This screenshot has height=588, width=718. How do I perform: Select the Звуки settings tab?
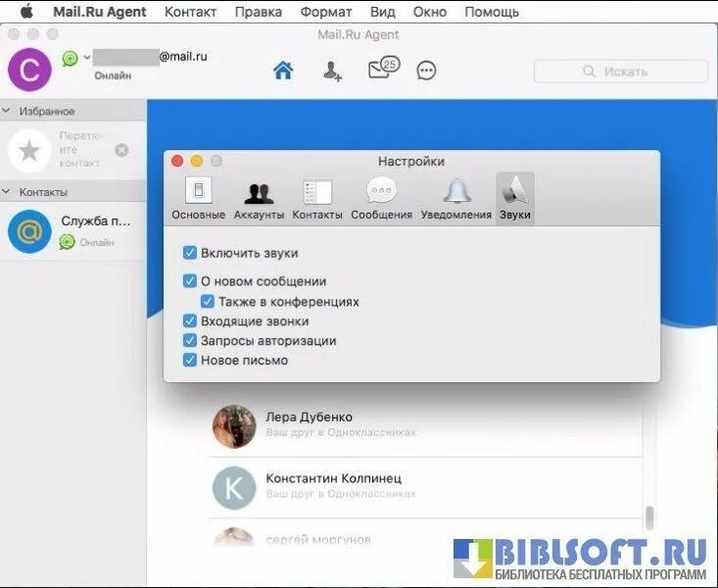click(x=515, y=198)
